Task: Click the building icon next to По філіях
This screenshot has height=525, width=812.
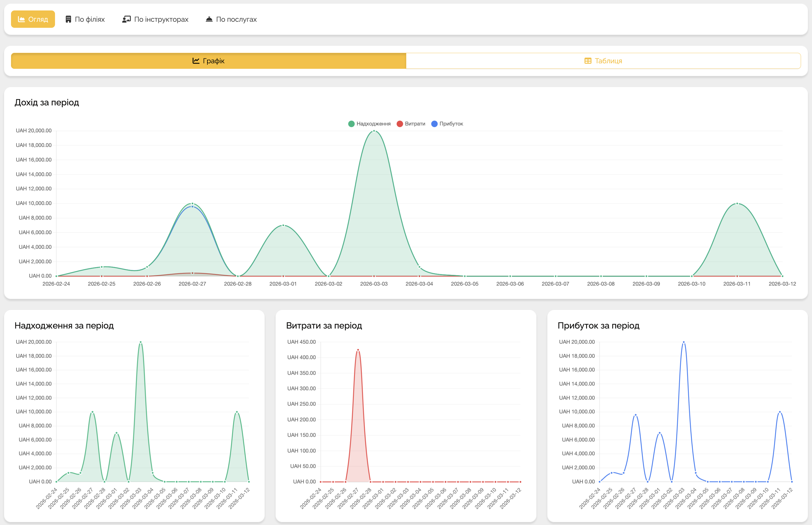Action: tap(68, 20)
